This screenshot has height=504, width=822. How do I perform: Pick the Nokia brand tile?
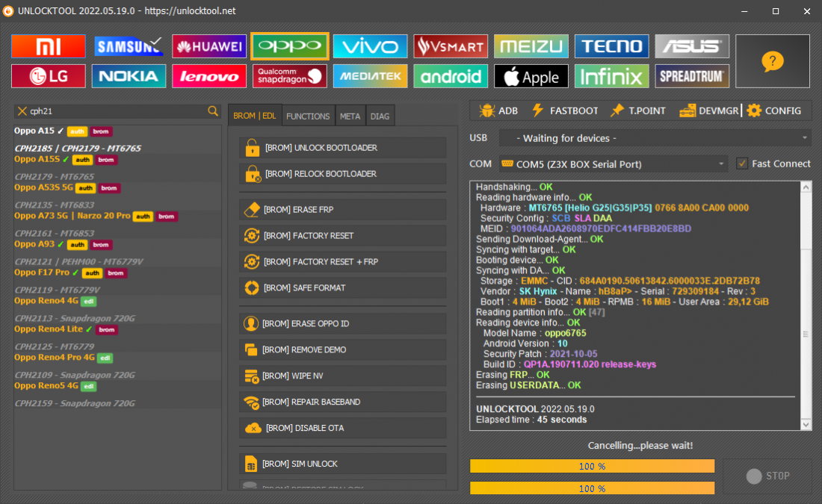pyautogui.click(x=129, y=76)
